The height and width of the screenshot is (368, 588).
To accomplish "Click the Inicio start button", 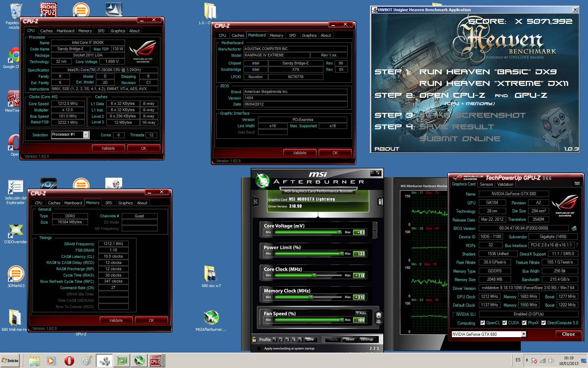I will [10, 360].
